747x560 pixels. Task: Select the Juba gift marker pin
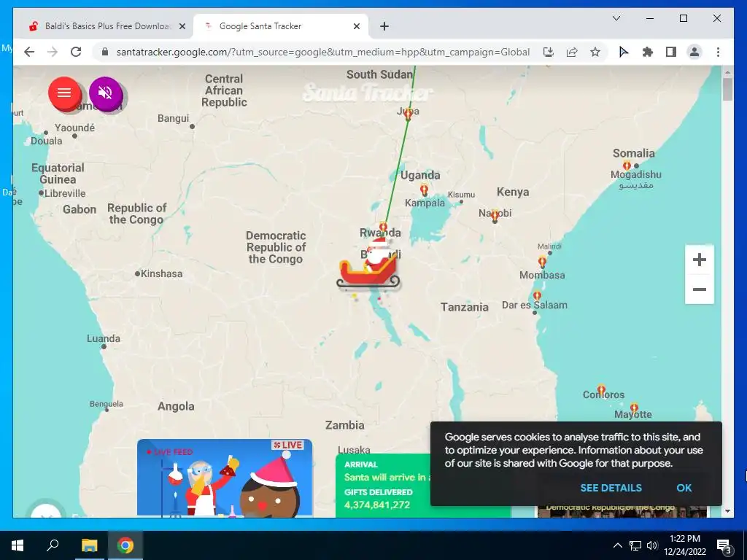coord(408,114)
